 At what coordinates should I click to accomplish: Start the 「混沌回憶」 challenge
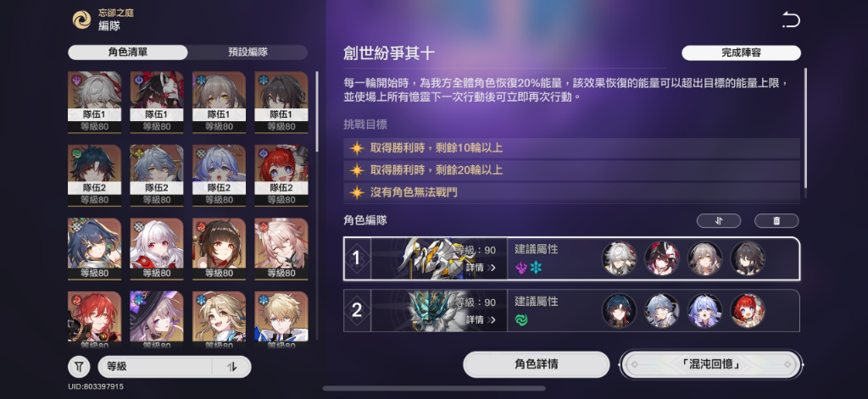tap(711, 364)
